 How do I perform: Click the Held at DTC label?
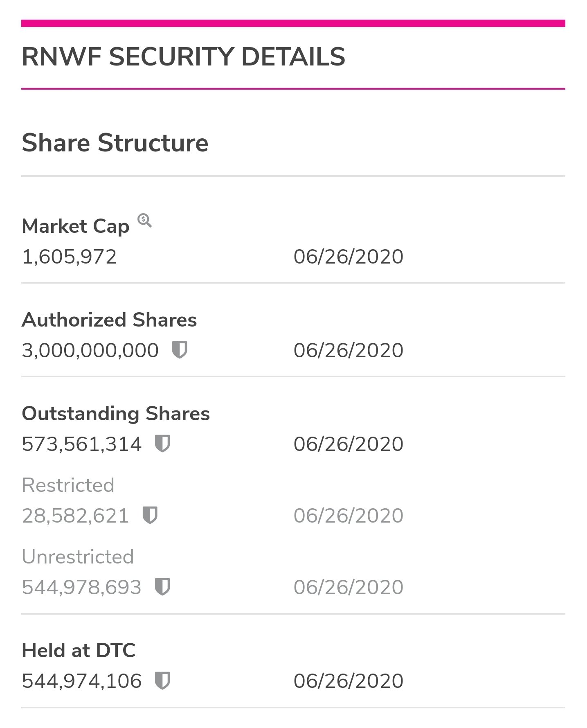point(79,651)
